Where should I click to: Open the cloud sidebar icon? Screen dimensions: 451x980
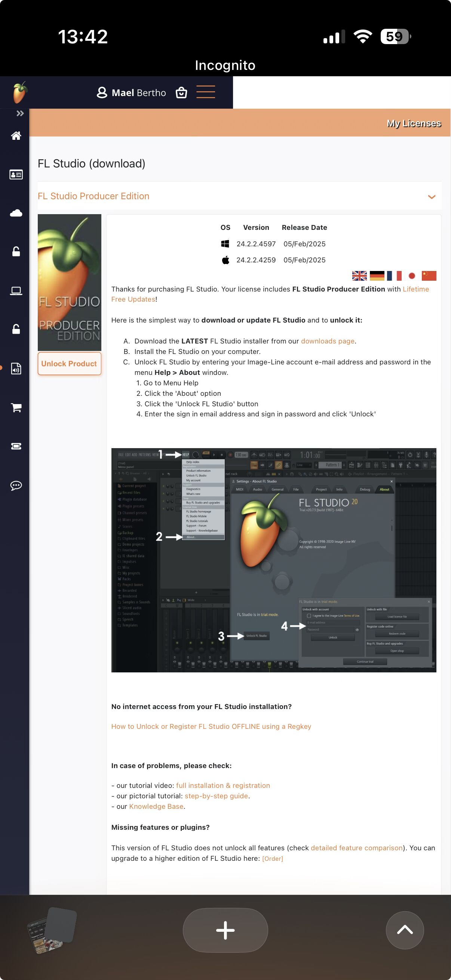click(16, 213)
